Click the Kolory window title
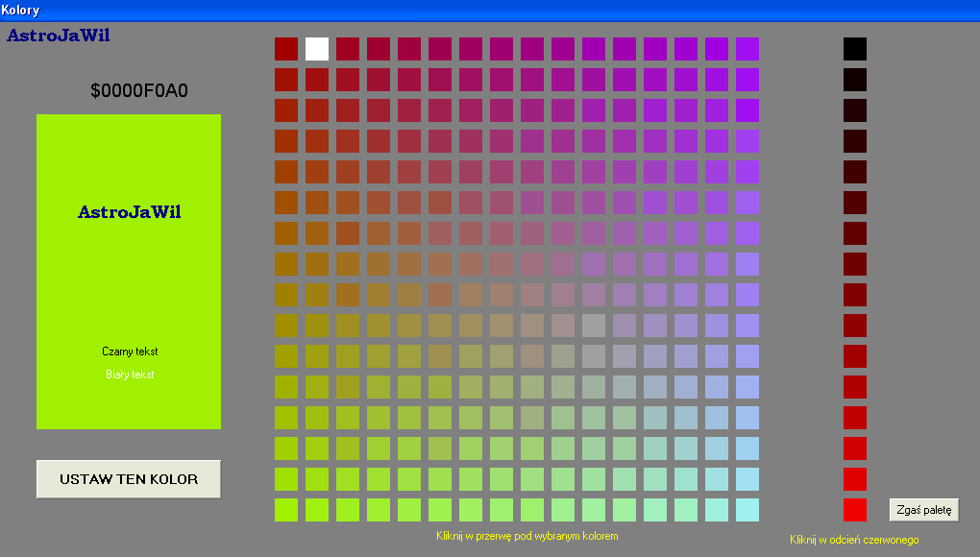Viewport: 980px width, 557px height. point(20,10)
